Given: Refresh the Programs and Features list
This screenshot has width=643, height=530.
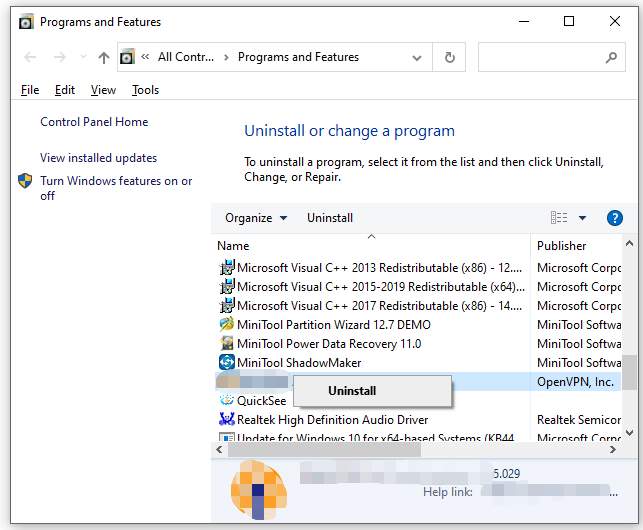Looking at the screenshot, I should coord(450,58).
